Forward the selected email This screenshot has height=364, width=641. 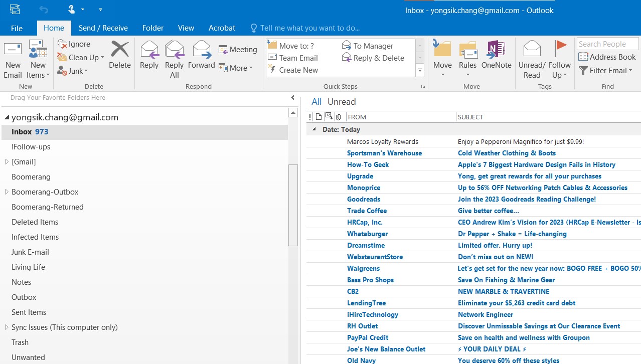(x=201, y=58)
